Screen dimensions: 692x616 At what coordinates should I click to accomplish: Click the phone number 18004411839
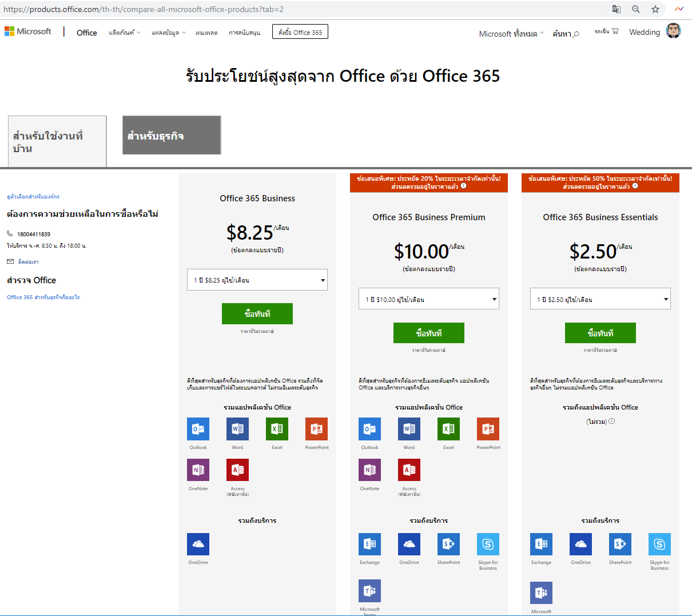point(34,234)
